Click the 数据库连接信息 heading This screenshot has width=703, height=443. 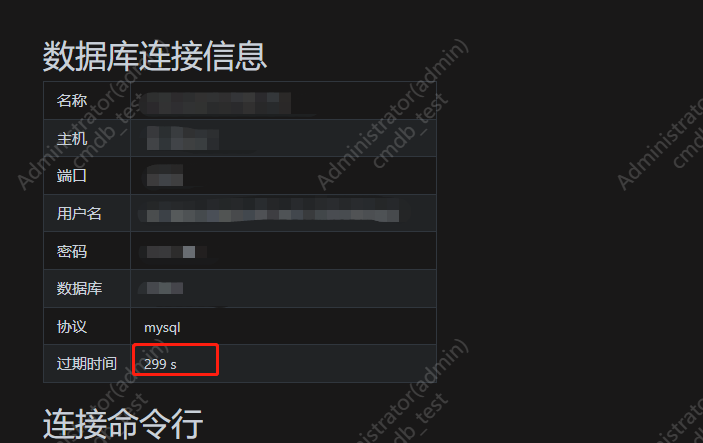point(155,56)
